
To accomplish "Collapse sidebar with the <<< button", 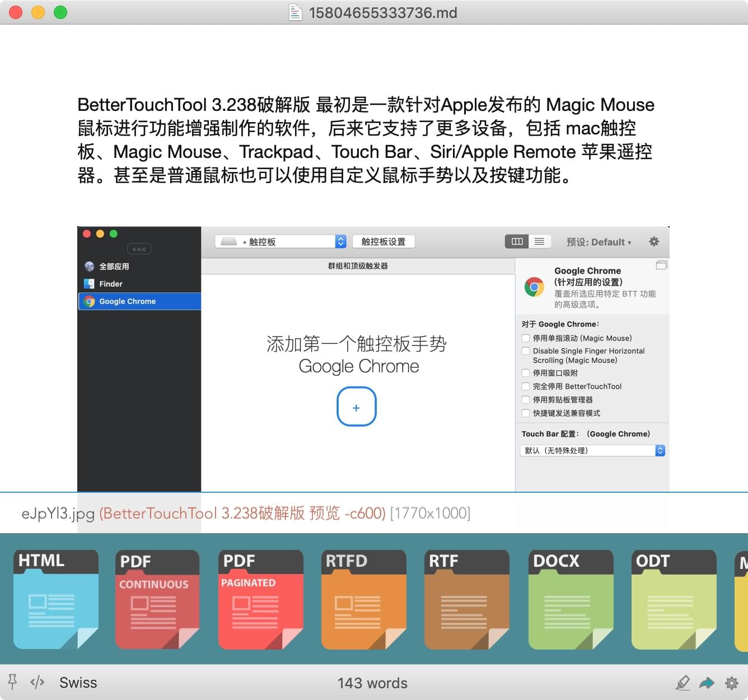I will point(139,249).
